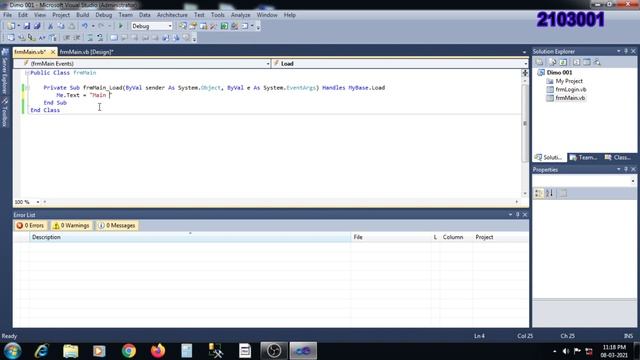This screenshot has height=360, width=640.
Task: Click the Windows Start button
Action: tap(13, 351)
